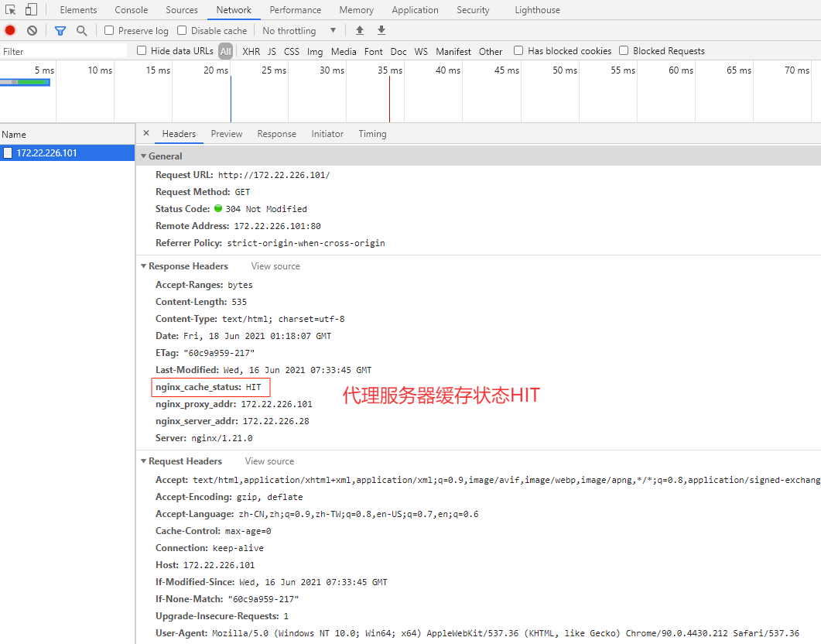
Task: Select the nginx_cache_status HIT value
Action: point(254,387)
